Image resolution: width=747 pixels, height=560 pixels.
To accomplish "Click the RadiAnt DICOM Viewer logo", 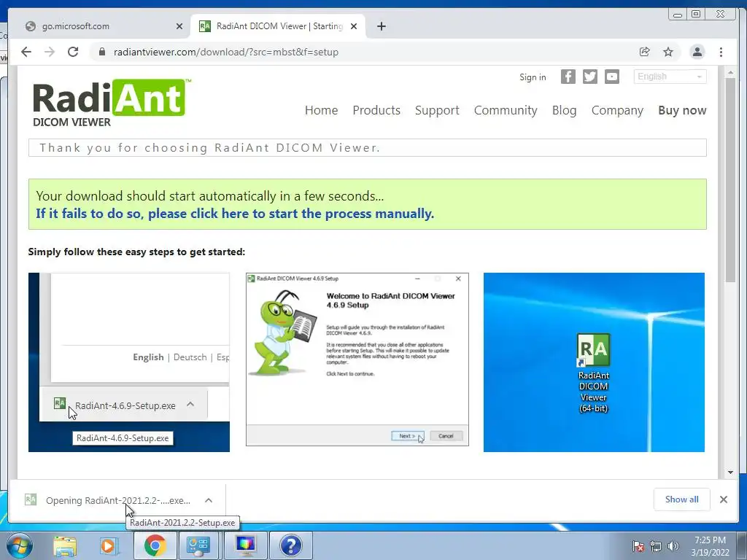I will coord(112,103).
